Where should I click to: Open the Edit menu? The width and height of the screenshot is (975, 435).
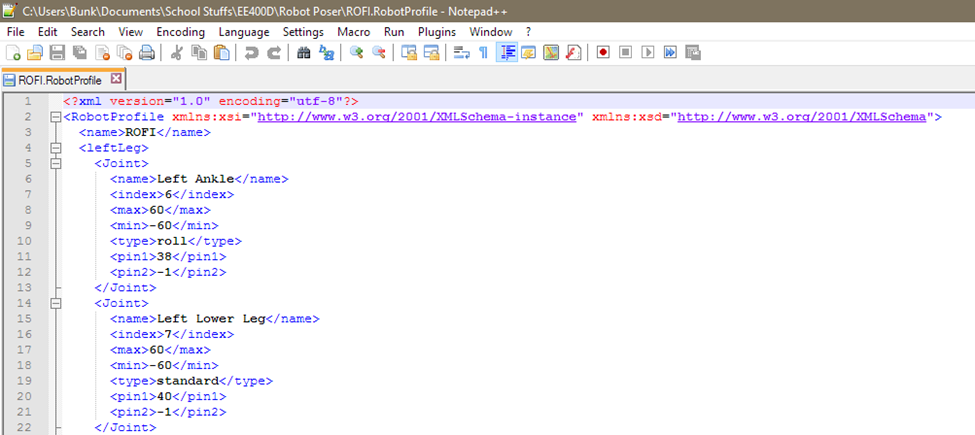point(47,32)
